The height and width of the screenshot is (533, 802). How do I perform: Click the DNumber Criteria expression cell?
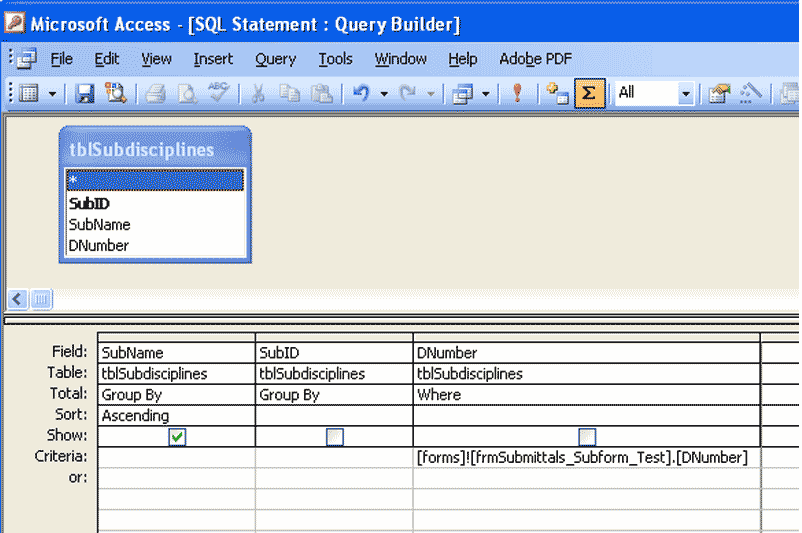(x=587, y=457)
